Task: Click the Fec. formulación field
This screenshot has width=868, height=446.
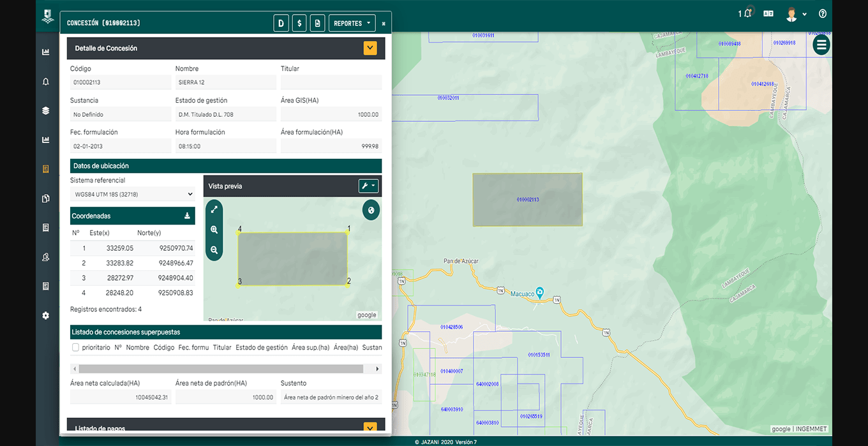Action: click(x=121, y=146)
